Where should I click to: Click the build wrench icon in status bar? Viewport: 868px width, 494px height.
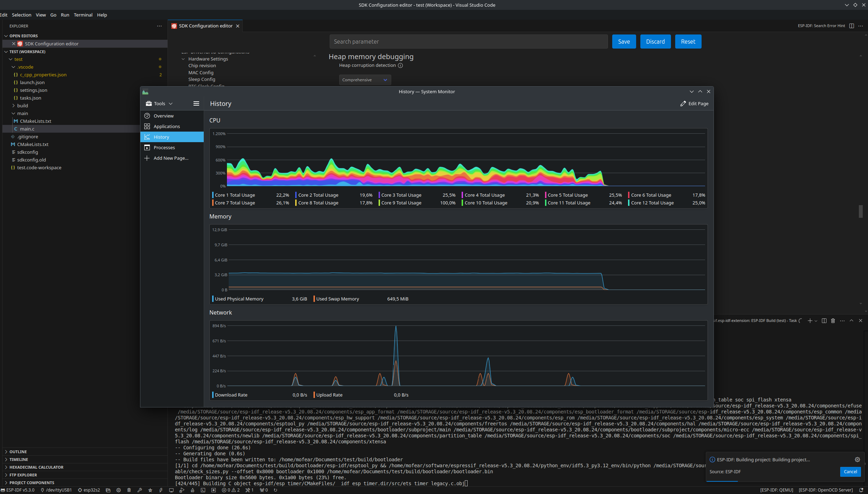click(140, 490)
